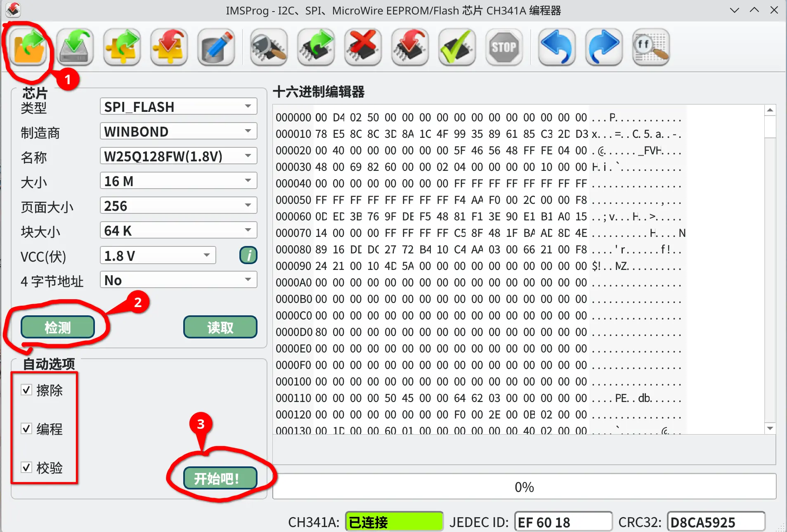Click the hex editor scrollbar thumb
787x532 pixels.
click(x=770, y=127)
